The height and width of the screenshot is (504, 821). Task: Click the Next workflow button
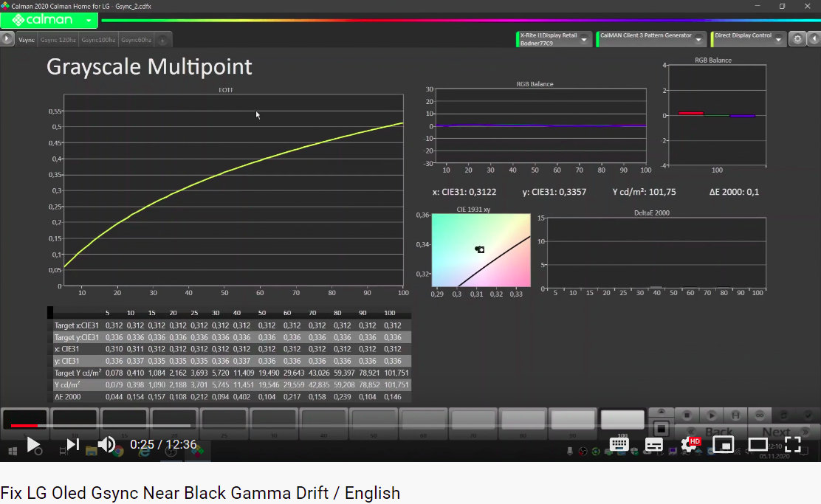click(x=776, y=432)
